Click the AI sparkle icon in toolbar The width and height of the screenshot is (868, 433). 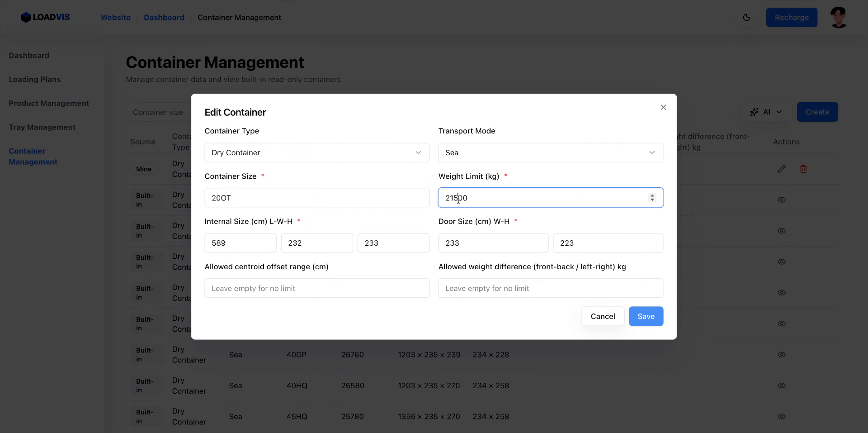point(754,112)
